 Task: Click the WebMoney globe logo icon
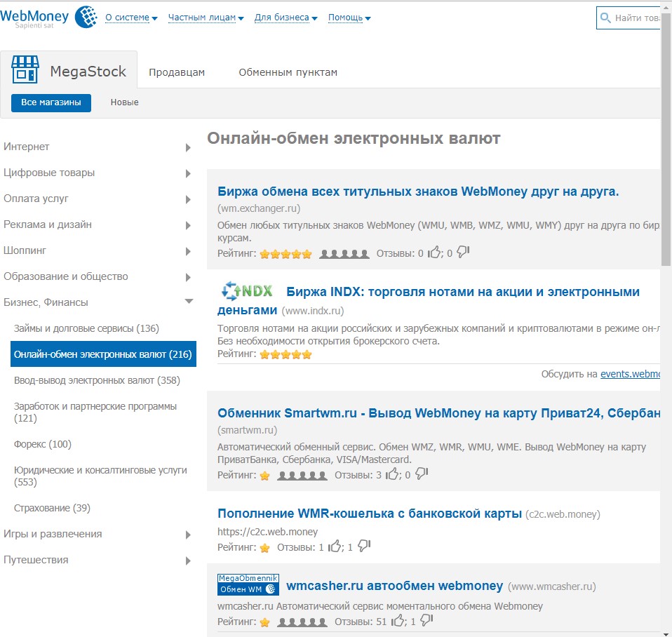point(86,16)
